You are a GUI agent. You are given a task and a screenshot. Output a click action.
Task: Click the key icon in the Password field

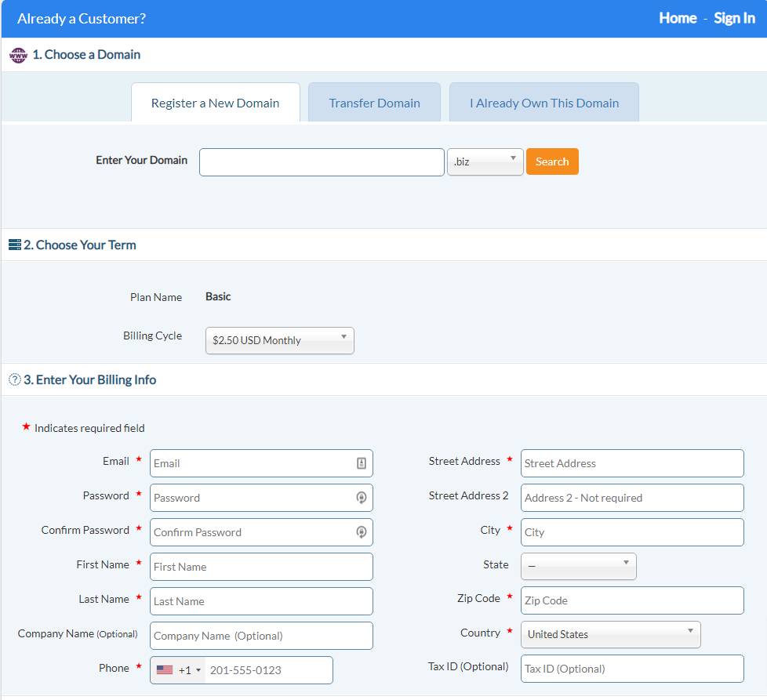pyautogui.click(x=361, y=498)
